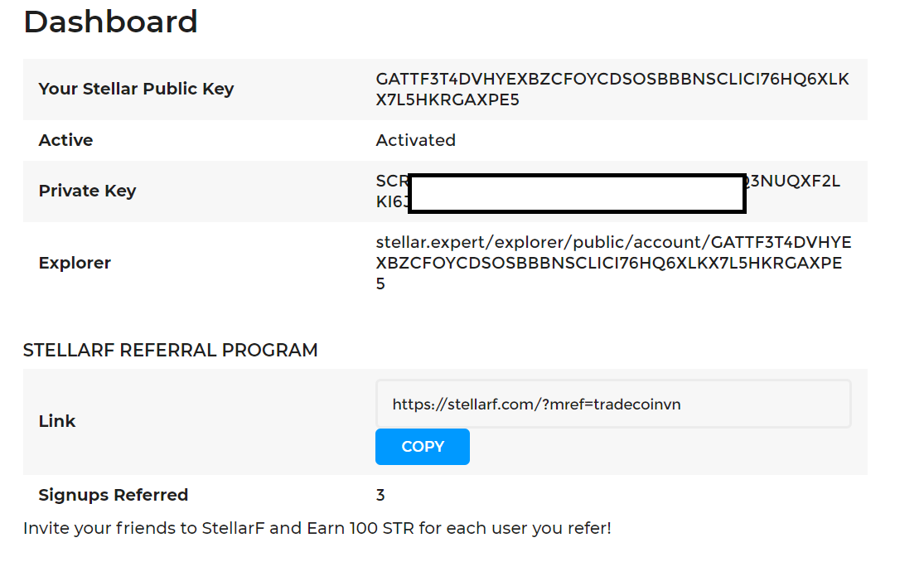The image size is (924, 562).
Task: Click the signups referred count 3
Action: click(380, 495)
